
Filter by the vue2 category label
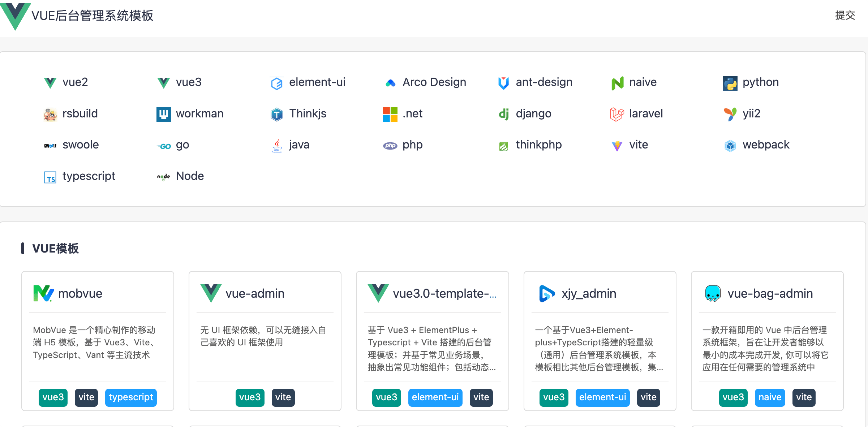[x=75, y=82]
